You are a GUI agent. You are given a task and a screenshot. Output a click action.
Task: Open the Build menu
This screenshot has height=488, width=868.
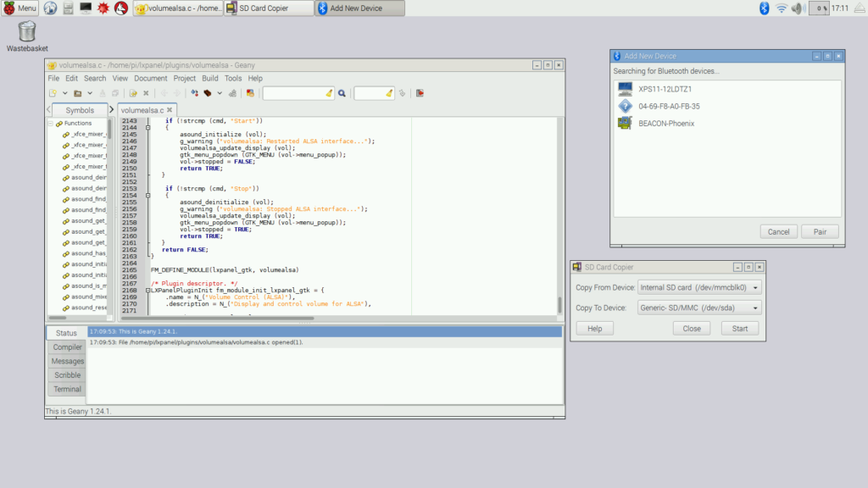[x=209, y=78]
